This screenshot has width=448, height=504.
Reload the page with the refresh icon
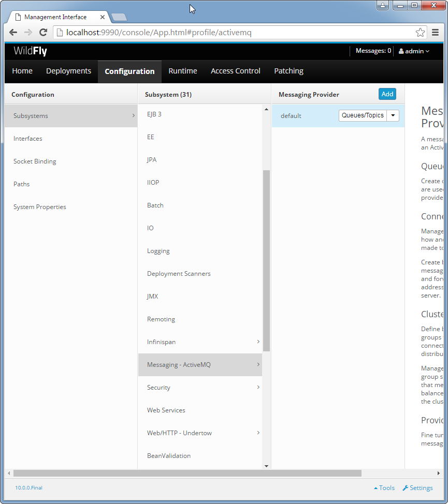coord(43,33)
